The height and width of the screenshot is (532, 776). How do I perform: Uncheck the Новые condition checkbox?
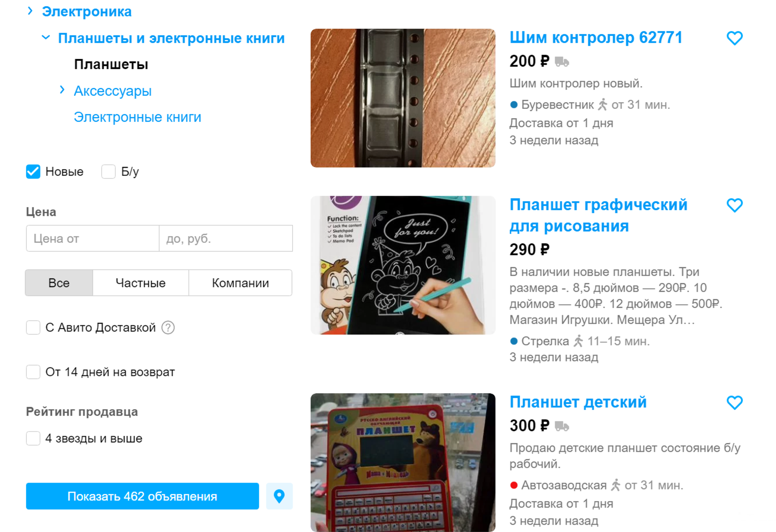[x=33, y=172]
